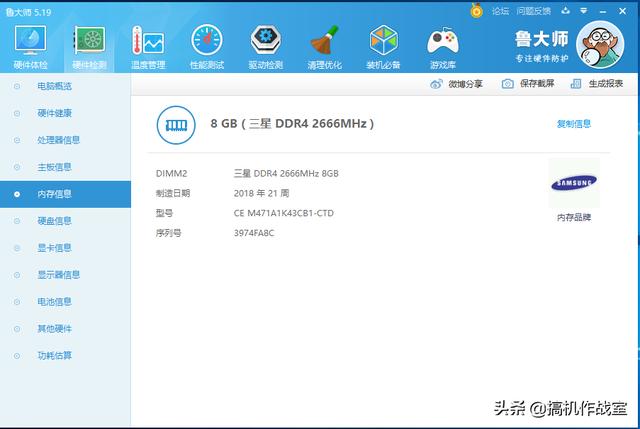
Task: Select 其他硬件 in sidebar
Action: 65,329
